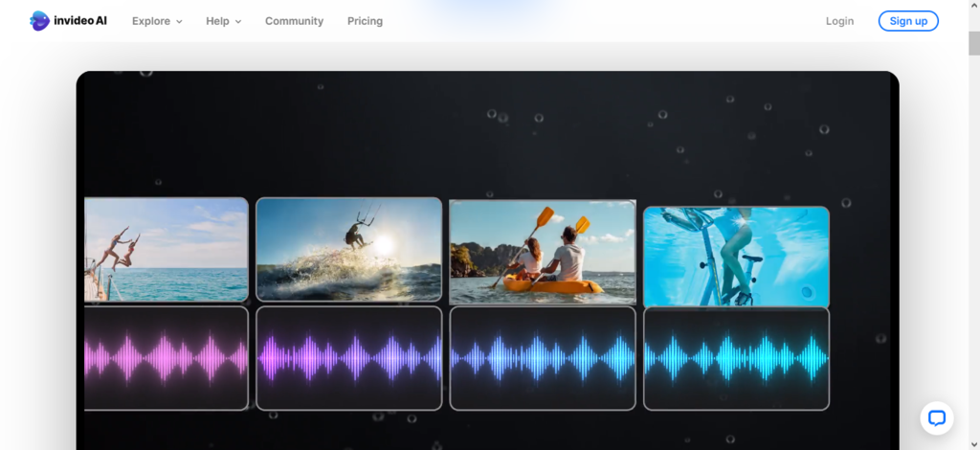Select the cliff jumping ocean clip
The image size is (980, 450).
pos(166,250)
